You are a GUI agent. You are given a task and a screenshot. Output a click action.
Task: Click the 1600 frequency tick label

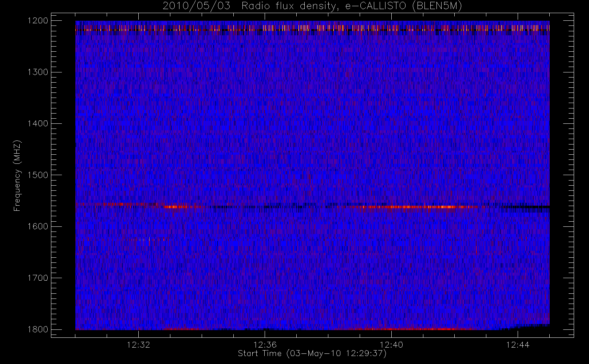pos(38,226)
